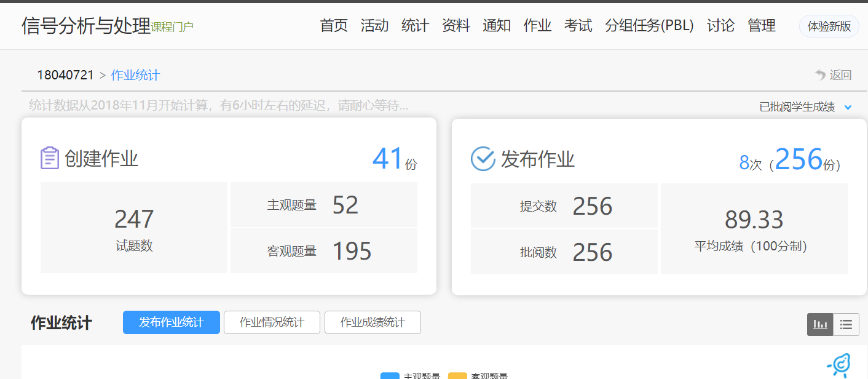Click the 课程门户 link
The width and height of the screenshot is (868, 379).
coord(172,27)
